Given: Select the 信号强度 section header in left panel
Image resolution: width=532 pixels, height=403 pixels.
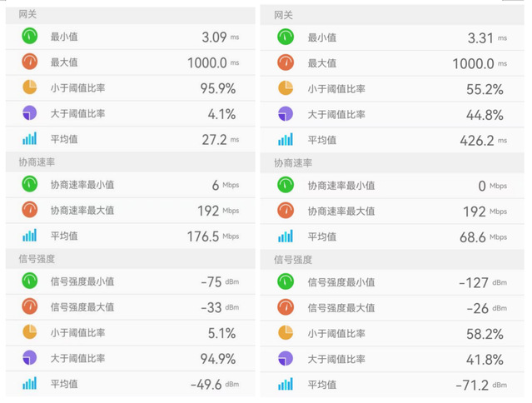Looking at the screenshot, I should tap(37, 260).
